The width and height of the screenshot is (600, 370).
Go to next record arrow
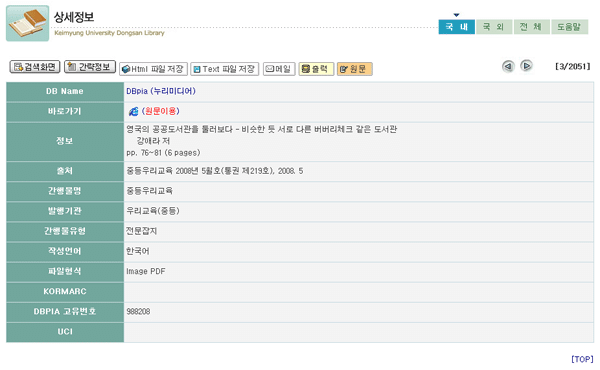(x=527, y=66)
